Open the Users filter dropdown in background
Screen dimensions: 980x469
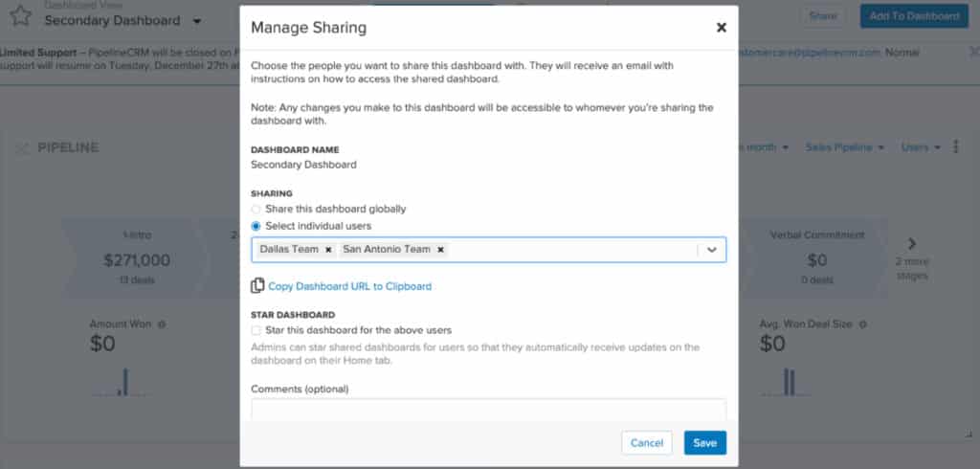click(x=921, y=147)
